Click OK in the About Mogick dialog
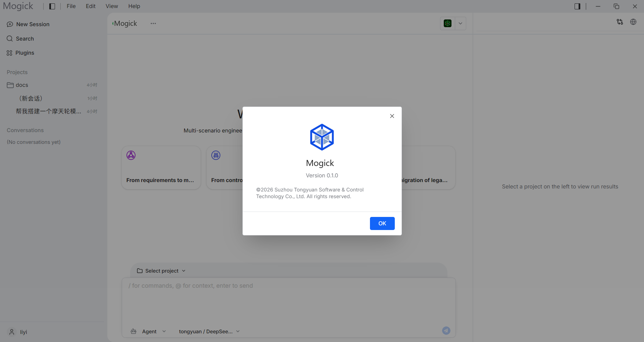Screen dimensions: 644x342 click(382, 223)
